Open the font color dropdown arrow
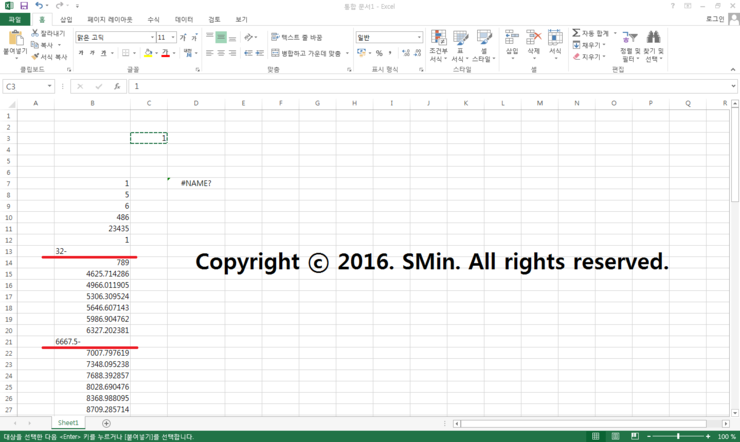Viewport: 740px width, 442px height. click(174, 53)
